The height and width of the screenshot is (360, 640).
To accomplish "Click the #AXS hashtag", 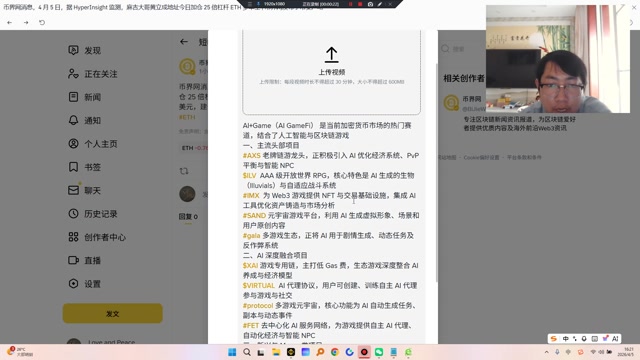I will point(251,156).
